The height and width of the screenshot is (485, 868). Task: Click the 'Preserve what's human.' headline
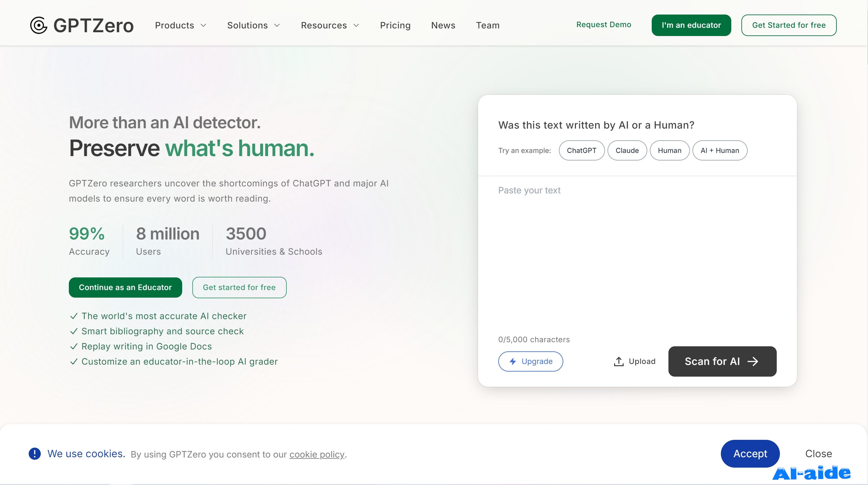coord(192,149)
